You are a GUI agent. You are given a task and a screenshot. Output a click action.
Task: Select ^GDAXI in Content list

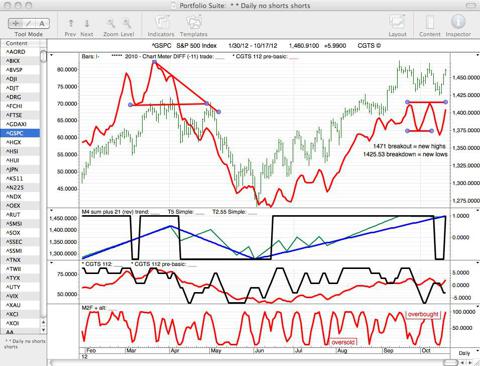coord(20,124)
